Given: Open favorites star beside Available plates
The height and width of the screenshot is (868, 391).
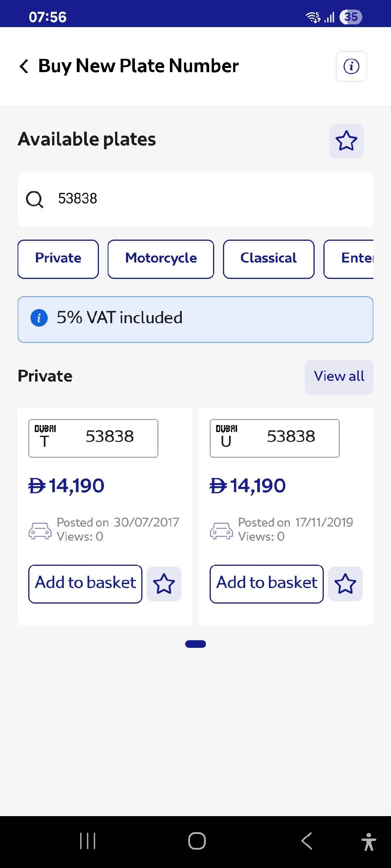Looking at the screenshot, I should click(x=346, y=141).
